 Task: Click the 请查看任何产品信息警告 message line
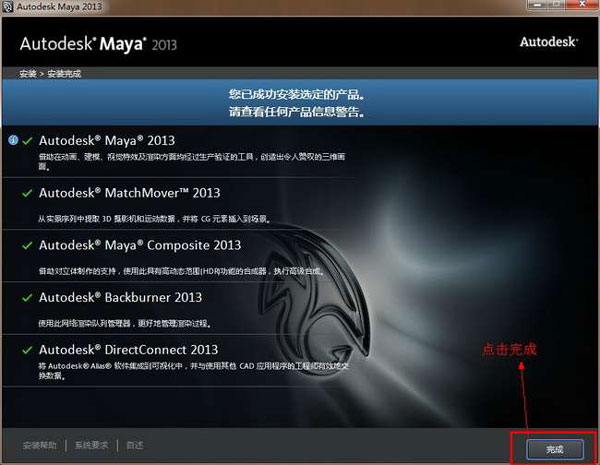[x=297, y=112]
